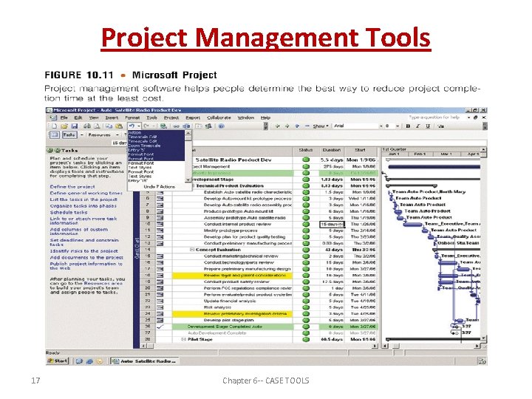Click the Outdent left arrow icon
532x399 pixels.
[278, 126]
